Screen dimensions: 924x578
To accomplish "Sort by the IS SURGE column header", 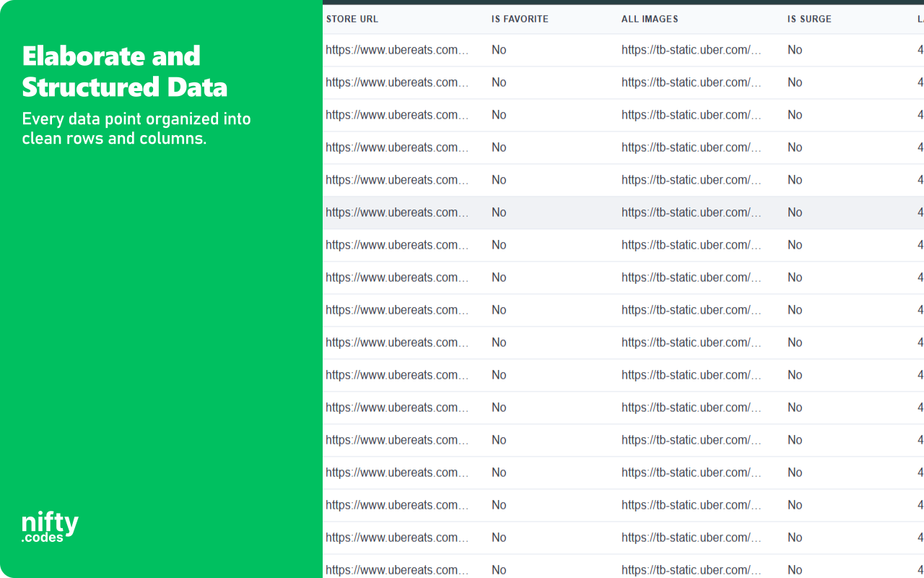I will point(808,19).
